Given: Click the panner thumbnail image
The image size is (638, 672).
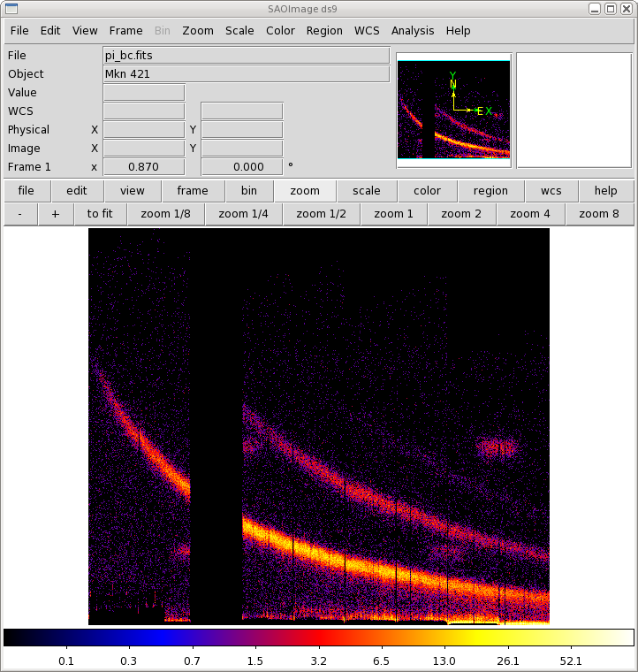Looking at the screenshot, I should pos(454,110).
